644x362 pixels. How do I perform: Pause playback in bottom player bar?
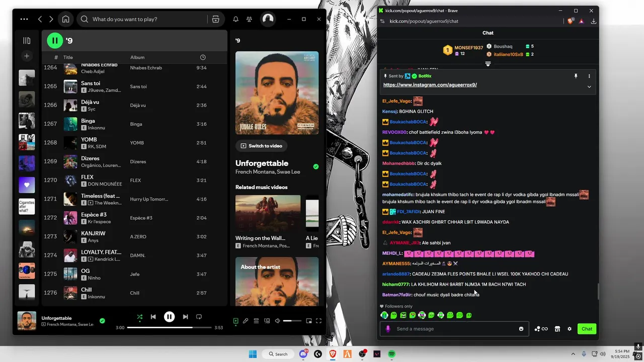click(169, 317)
